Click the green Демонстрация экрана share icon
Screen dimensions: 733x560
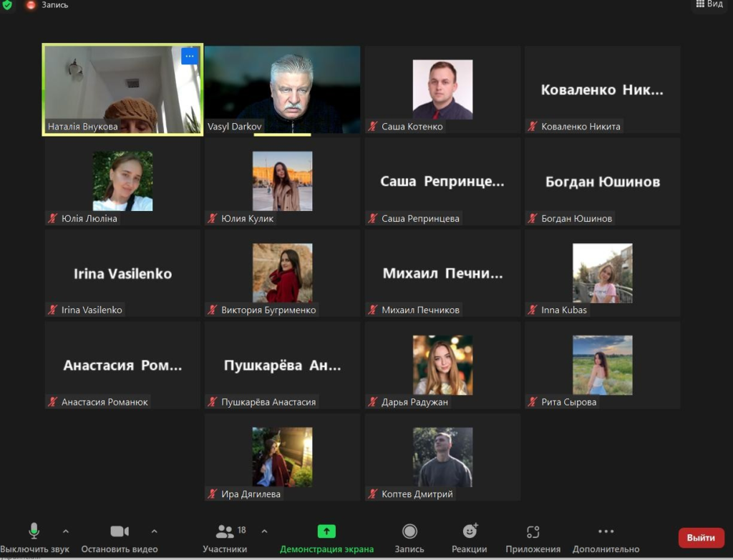(x=326, y=531)
